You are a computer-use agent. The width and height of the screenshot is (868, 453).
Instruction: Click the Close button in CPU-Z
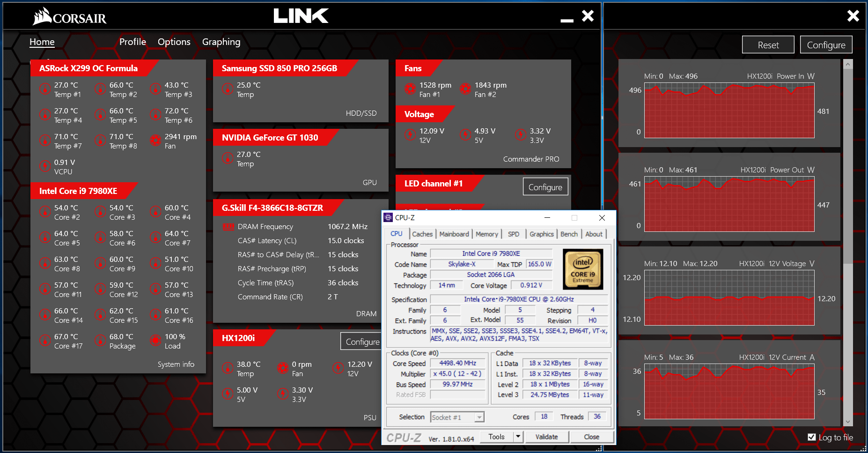pos(591,437)
